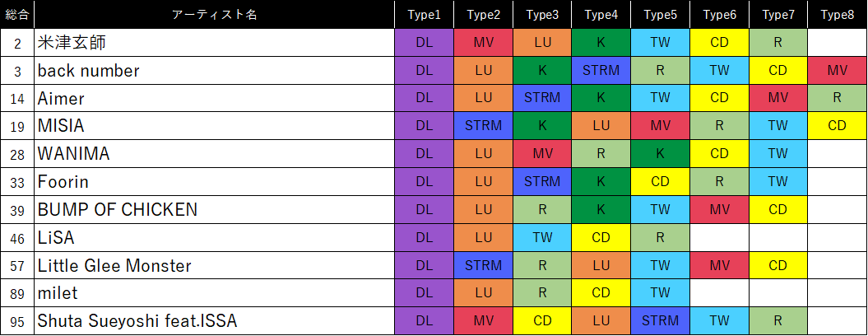The width and height of the screenshot is (868, 336).
Task: Click the Shuta Sueyoshi feat.ISSA cell
Action: coord(214,321)
